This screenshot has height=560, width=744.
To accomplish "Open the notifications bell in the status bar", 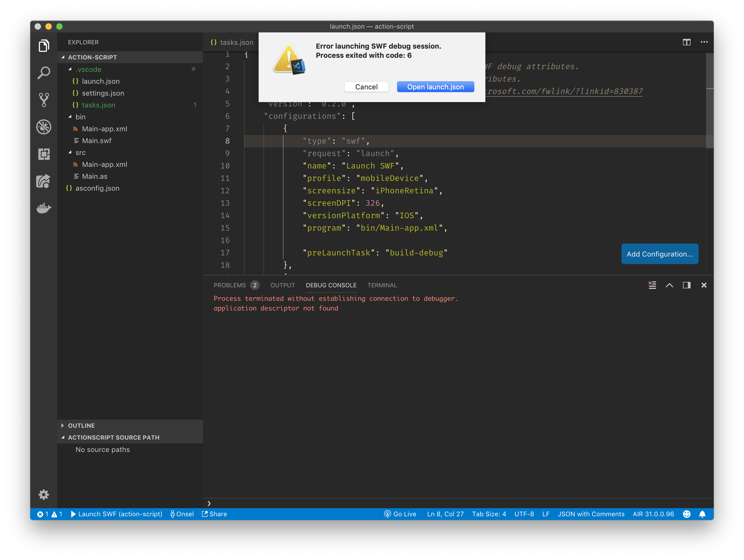I will click(702, 514).
